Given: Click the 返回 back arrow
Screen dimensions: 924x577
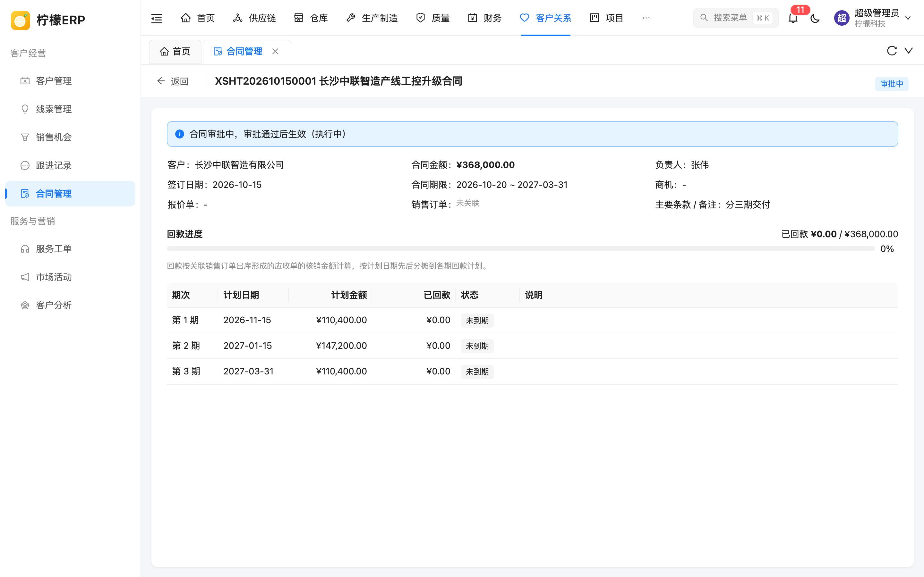Looking at the screenshot, I should coord(173,81).
